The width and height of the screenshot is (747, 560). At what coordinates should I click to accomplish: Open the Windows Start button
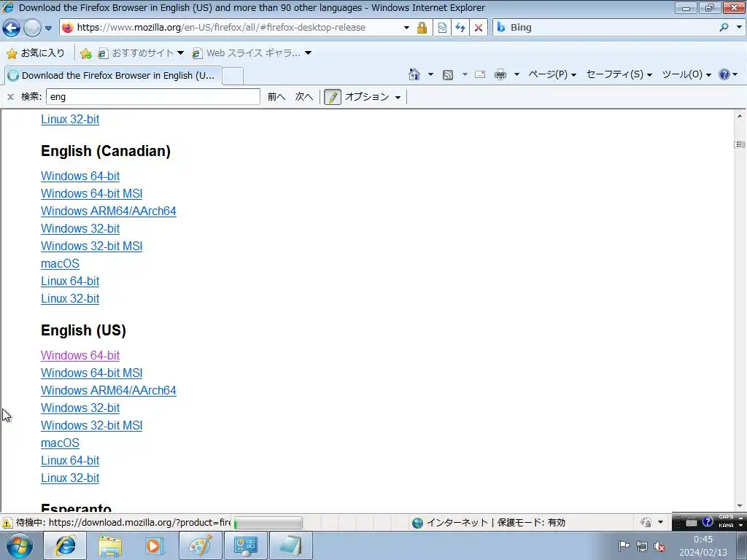pyautogui.click(x=20, y=545)
